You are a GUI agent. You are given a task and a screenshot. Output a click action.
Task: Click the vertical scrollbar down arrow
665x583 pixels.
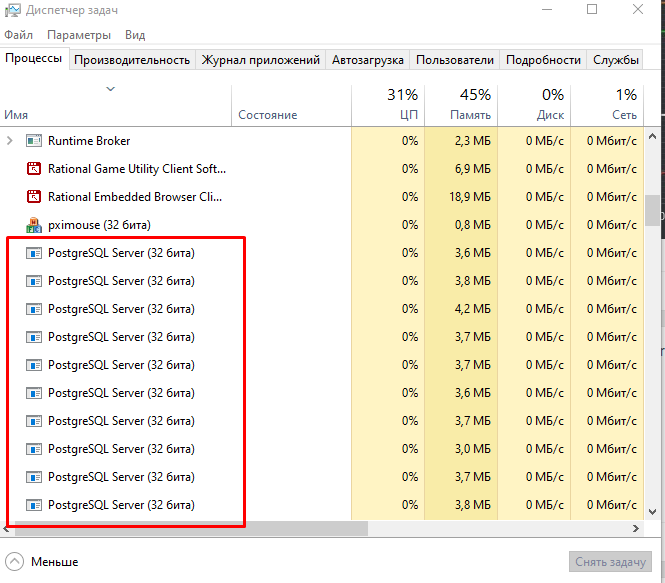(x=652, y=512)
